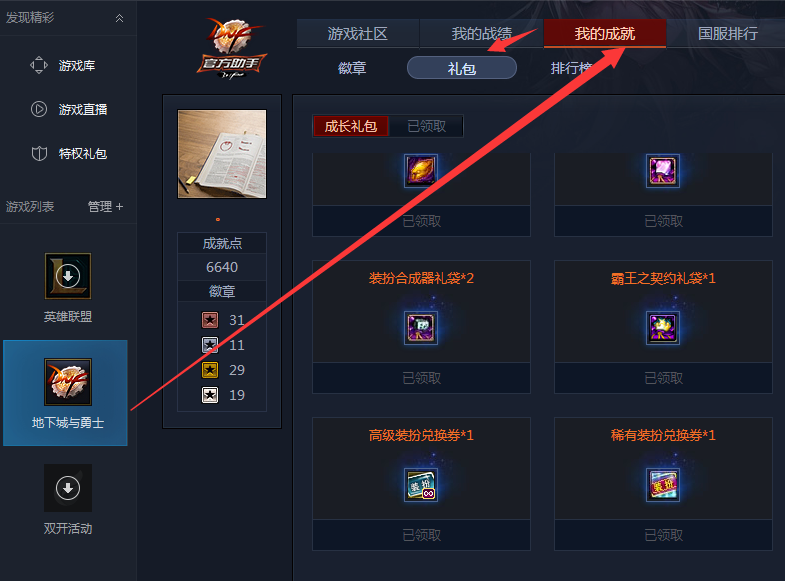Screen dimensions: 785x581
Task: Open the 我的战绩 tab
Action: click(x=481, y=34)
